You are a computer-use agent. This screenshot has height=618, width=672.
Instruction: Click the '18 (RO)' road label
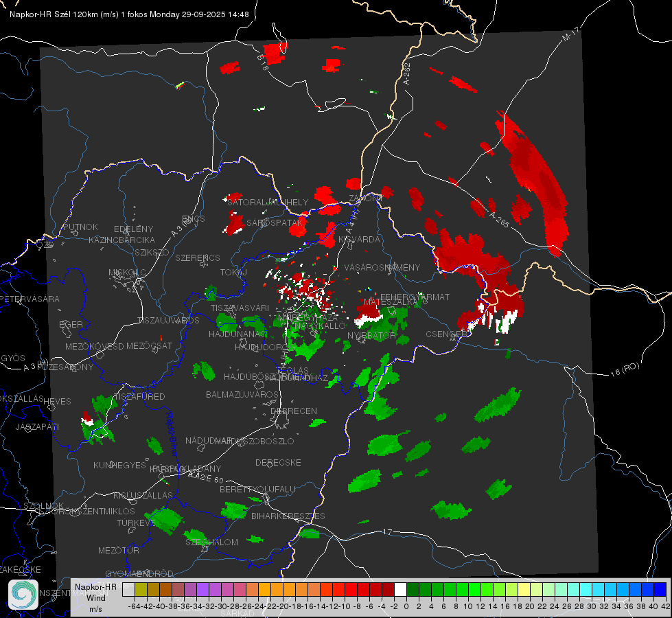point(625,369)
